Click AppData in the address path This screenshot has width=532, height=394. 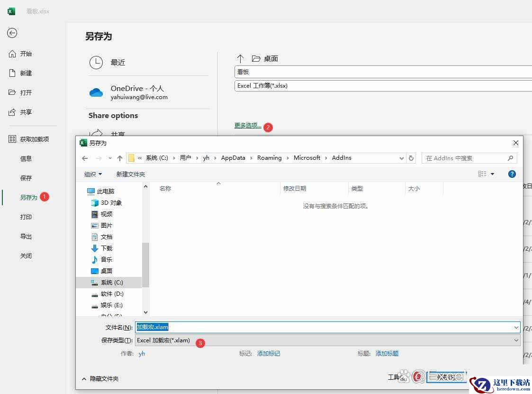[233, 158]
